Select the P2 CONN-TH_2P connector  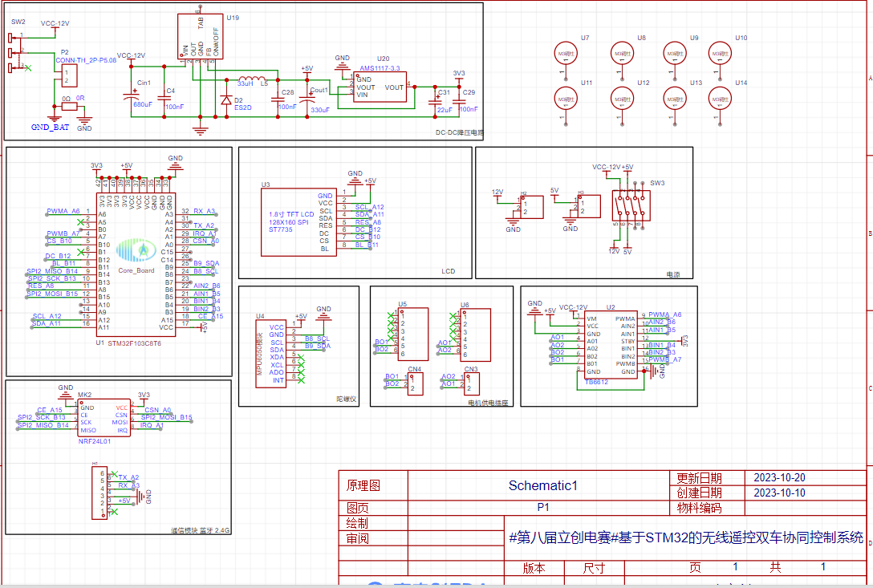click(x=69, y=75)
